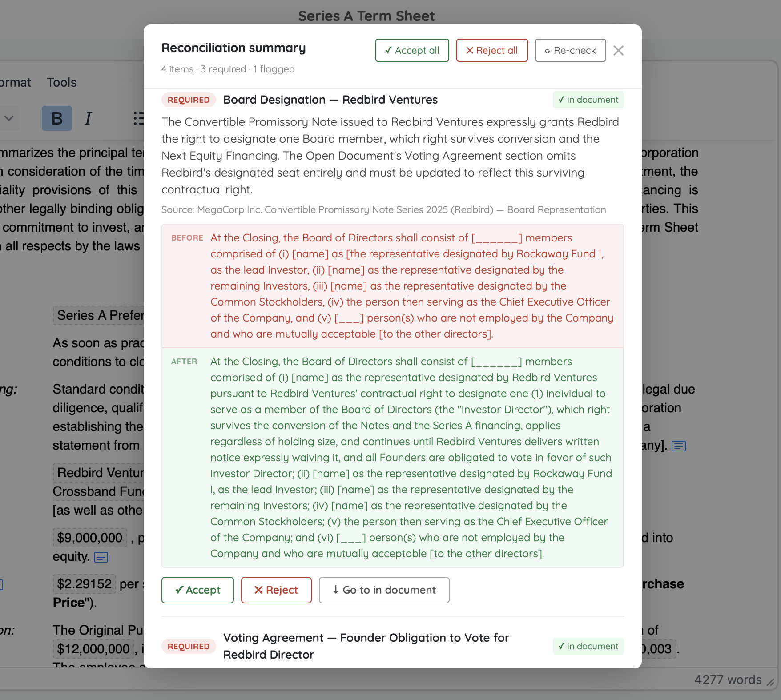Close the Reconciliation summary dialog
This screenshot has height=700, width=781.
tap(618, 51)
